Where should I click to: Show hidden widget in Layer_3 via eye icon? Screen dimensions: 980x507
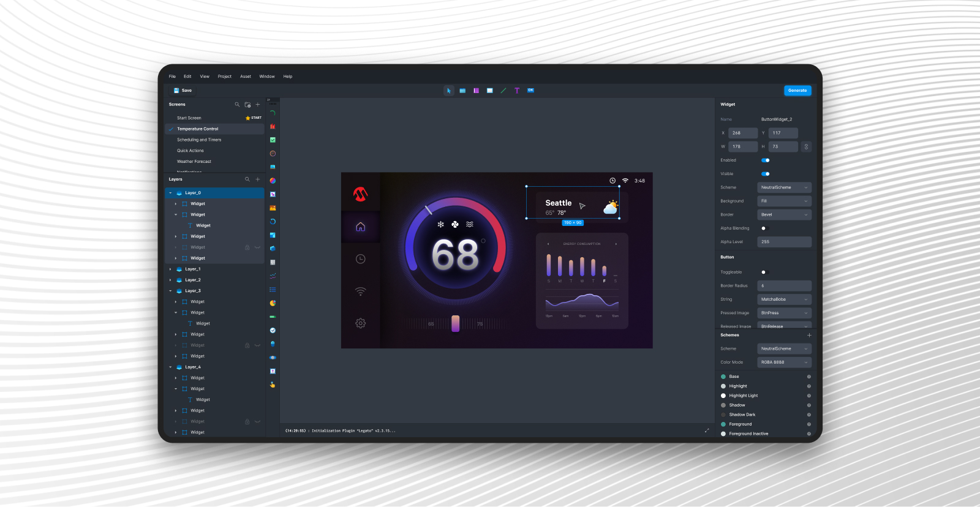click(x=257, y=345)
